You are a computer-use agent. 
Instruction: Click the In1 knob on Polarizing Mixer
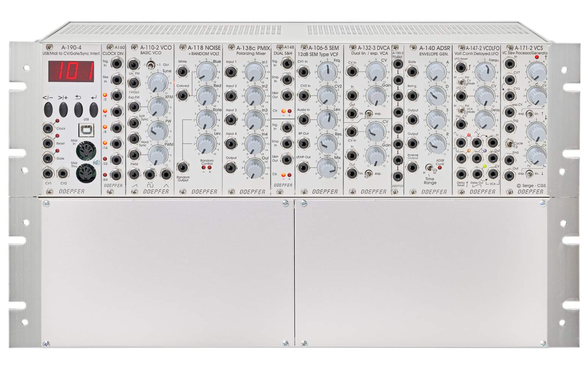(254, 72)
